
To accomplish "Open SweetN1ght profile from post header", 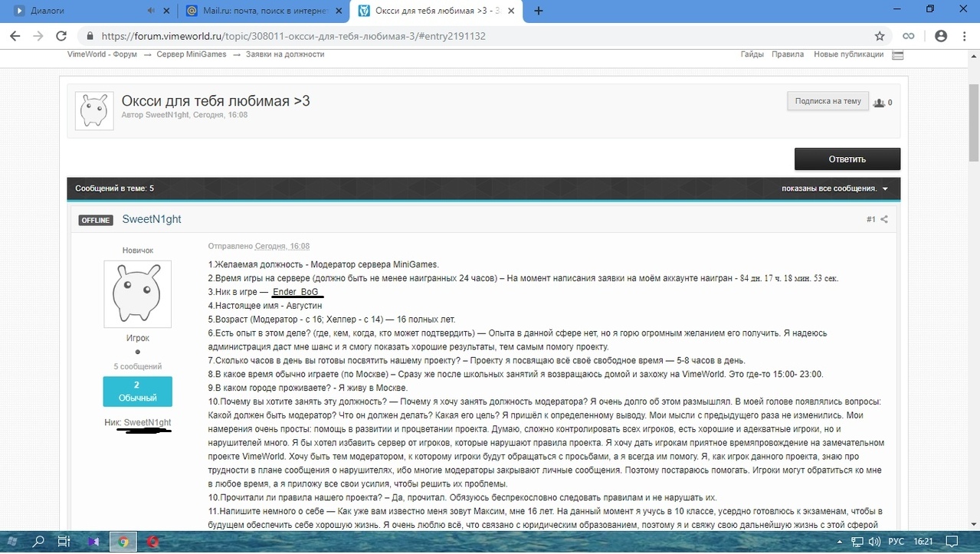I will pyautogui.click(x=152, y=219).
